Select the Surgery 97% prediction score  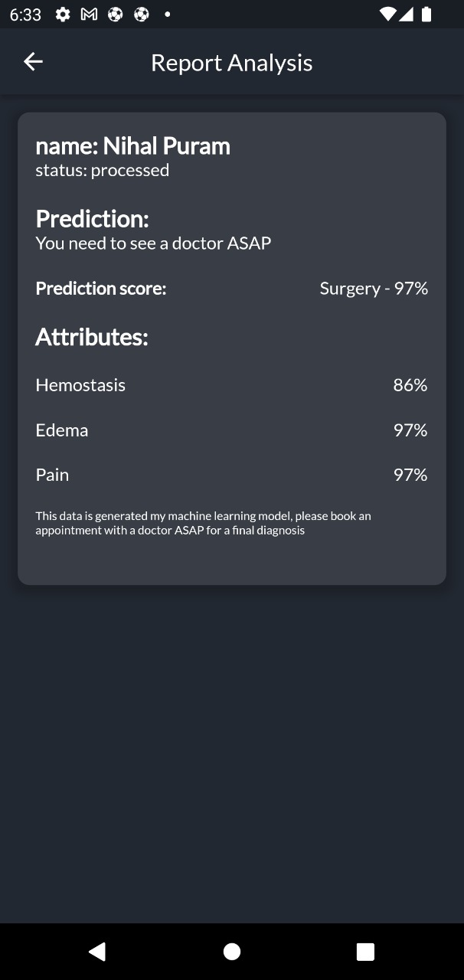coord(374,289)
